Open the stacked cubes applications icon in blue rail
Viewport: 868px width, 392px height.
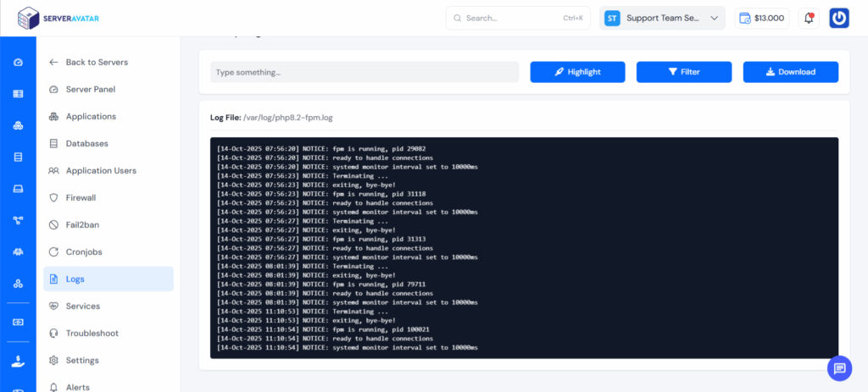pos(18,125)
